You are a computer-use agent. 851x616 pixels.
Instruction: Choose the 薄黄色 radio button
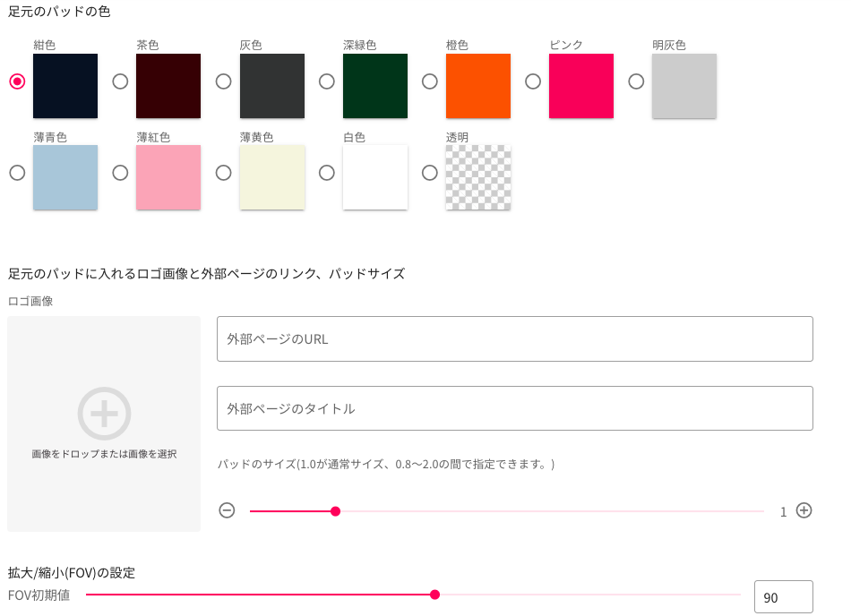click(224, 173)
